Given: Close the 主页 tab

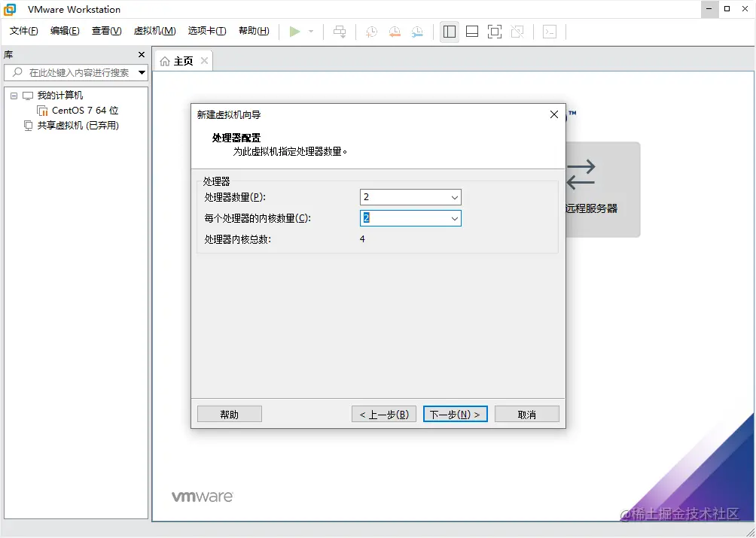Looking at the screenshot, I should 204,61.
